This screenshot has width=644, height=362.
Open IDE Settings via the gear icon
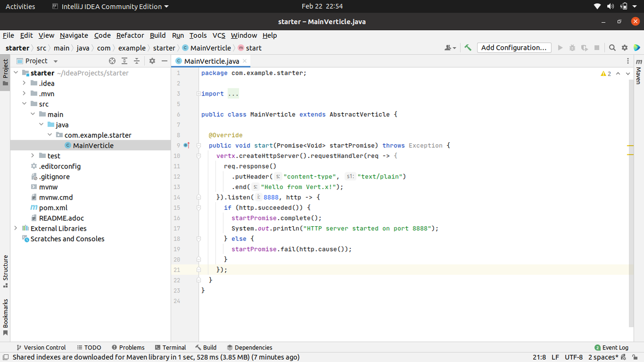click(624, 47)
